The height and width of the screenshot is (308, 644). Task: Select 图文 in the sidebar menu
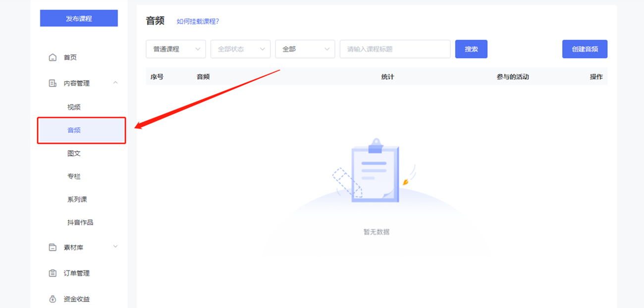click(74, 154)
